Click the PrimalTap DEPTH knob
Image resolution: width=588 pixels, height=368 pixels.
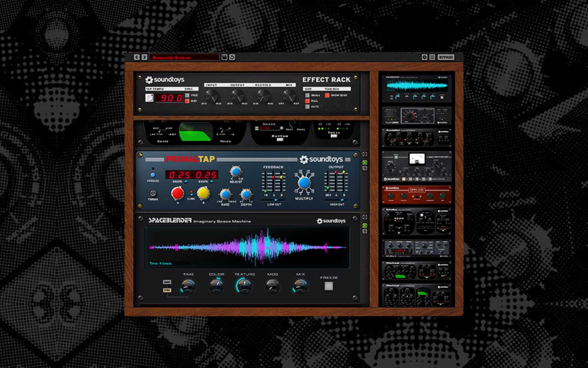pos(246,194)
